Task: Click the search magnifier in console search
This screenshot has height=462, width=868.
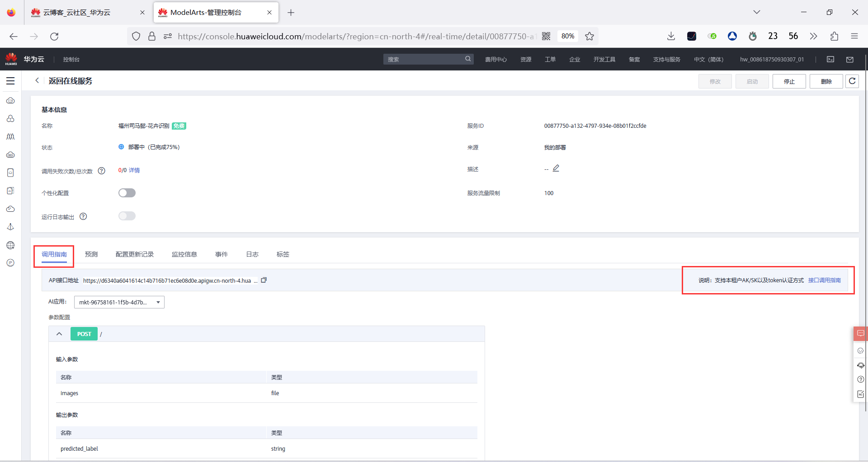Action: coord(468,59)
